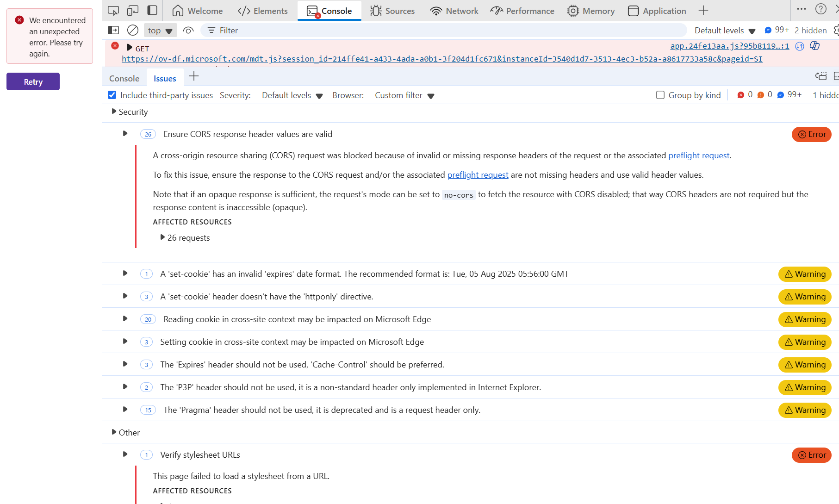839x504 pixels.
Task: Click the Copilot explain error icon
Action: (x=815, y=46)
